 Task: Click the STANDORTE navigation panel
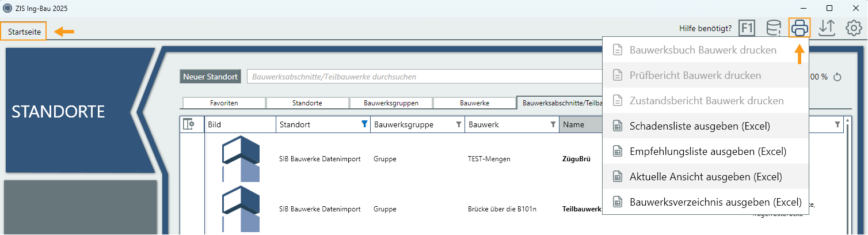click(75, 111)
